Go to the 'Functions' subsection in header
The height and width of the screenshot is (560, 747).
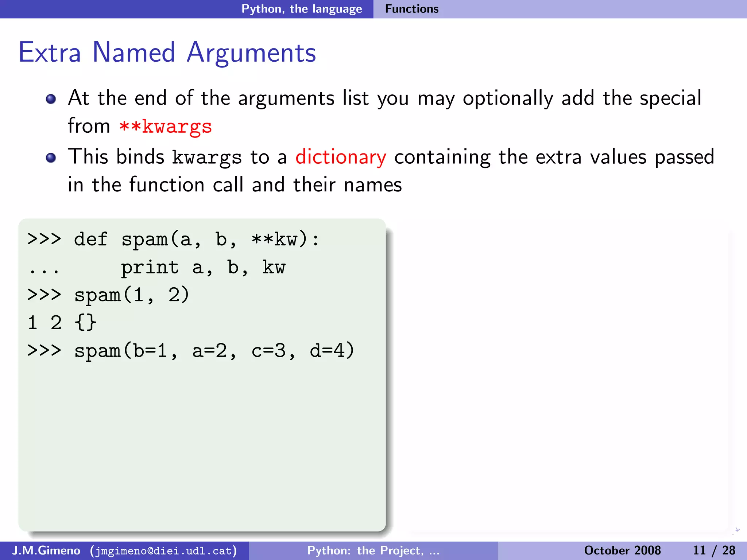(412, 9)
